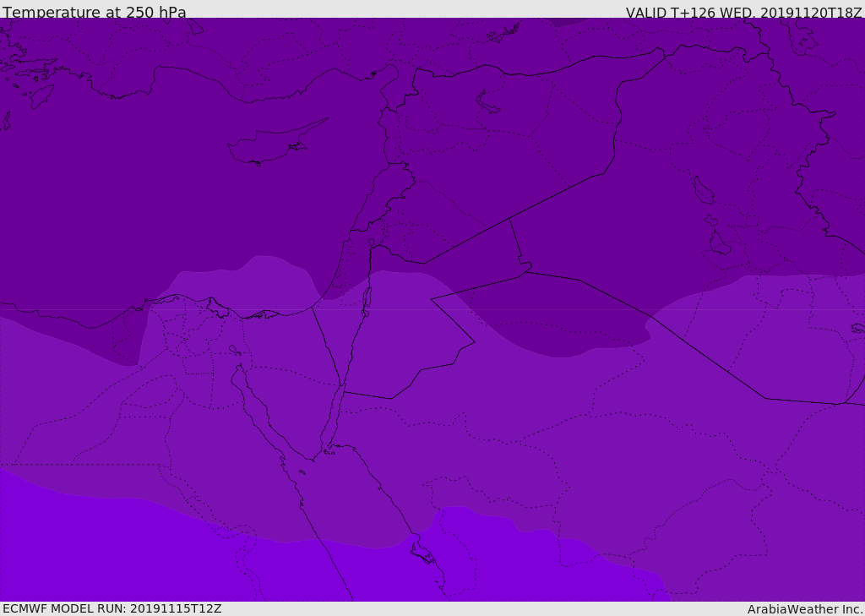Click the 'Temperature at 250 hPa' title
The height and width of the screenshot is (616, 865).
point(95,12)
